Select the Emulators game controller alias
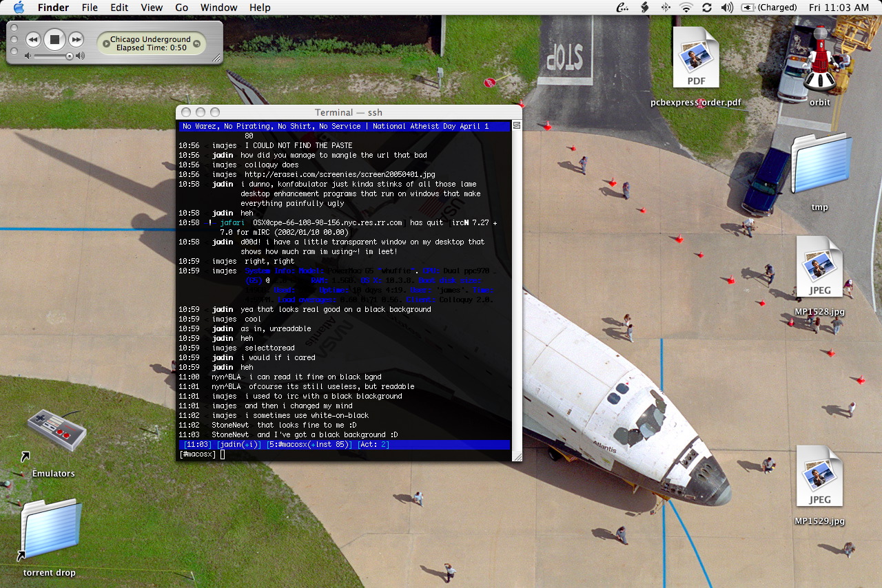Screen dimensions: 882x588 [x=57, y=434]
